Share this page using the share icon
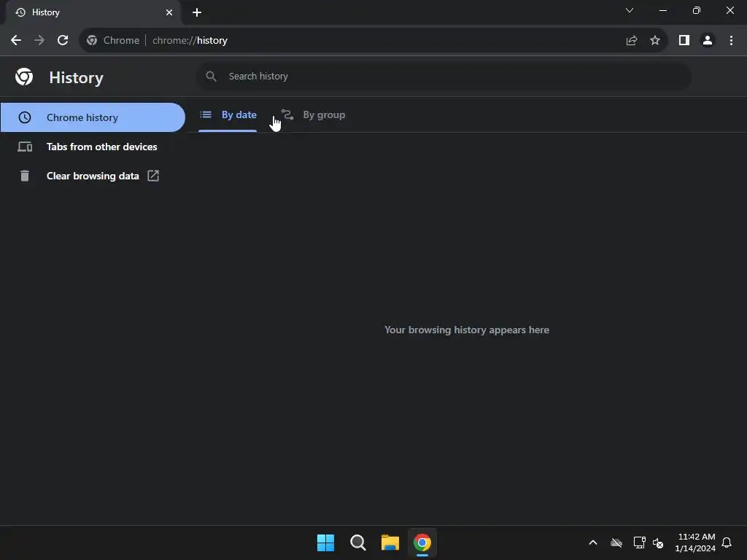The image size is (747, 560). pos(632,41)
